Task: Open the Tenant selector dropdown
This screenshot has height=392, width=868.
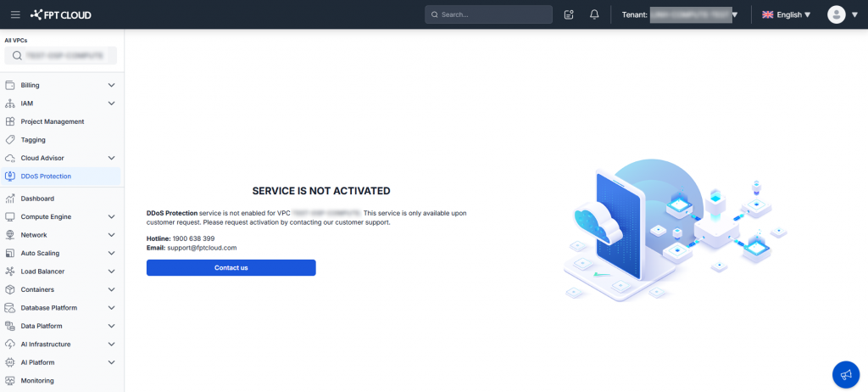Action: click(734, 14)
